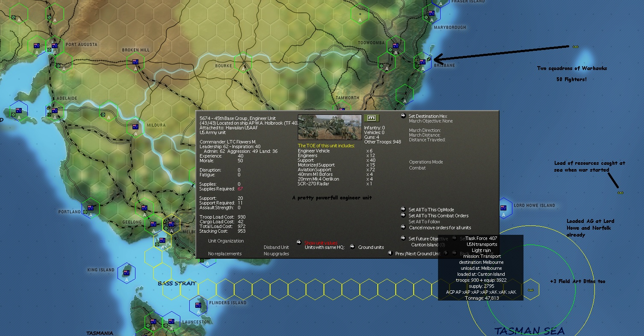
Task: Click the Disband Unit option
Action: [276, 247]
